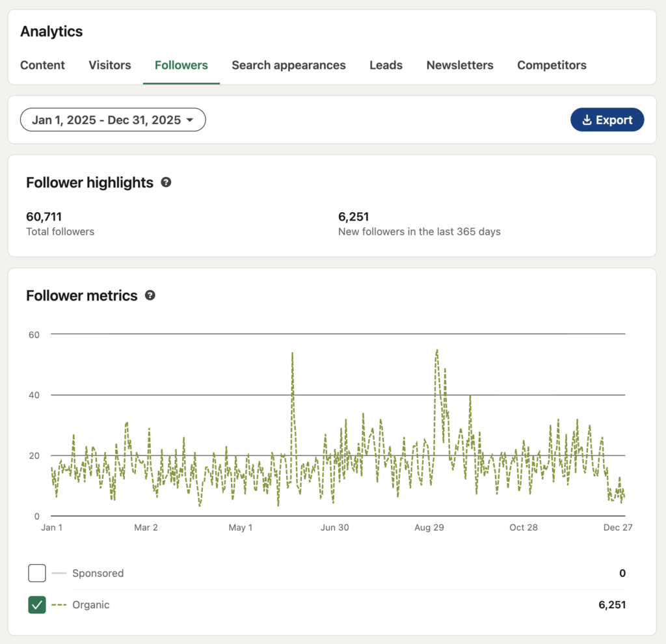Click the chevron on the date range selector
This screenshot has height=644, width=666.
point(190,120)
